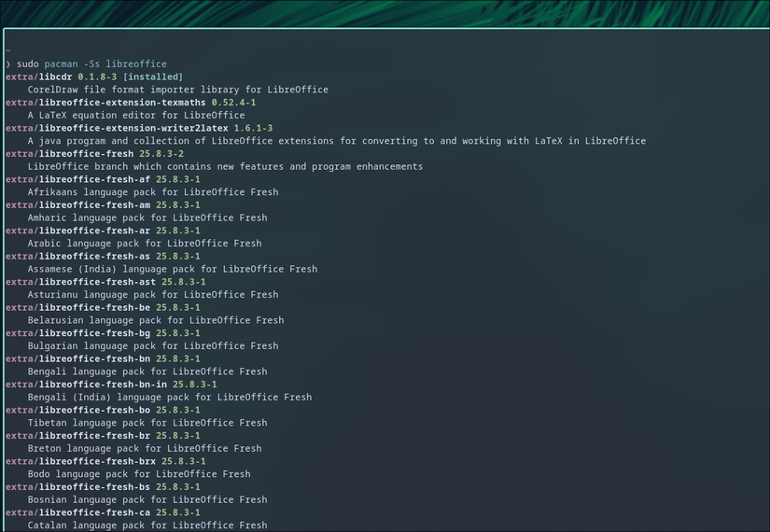Click the [installed] tag beside libcdr
This screenshot has height=532, width=770.
(x=153, y=77)
